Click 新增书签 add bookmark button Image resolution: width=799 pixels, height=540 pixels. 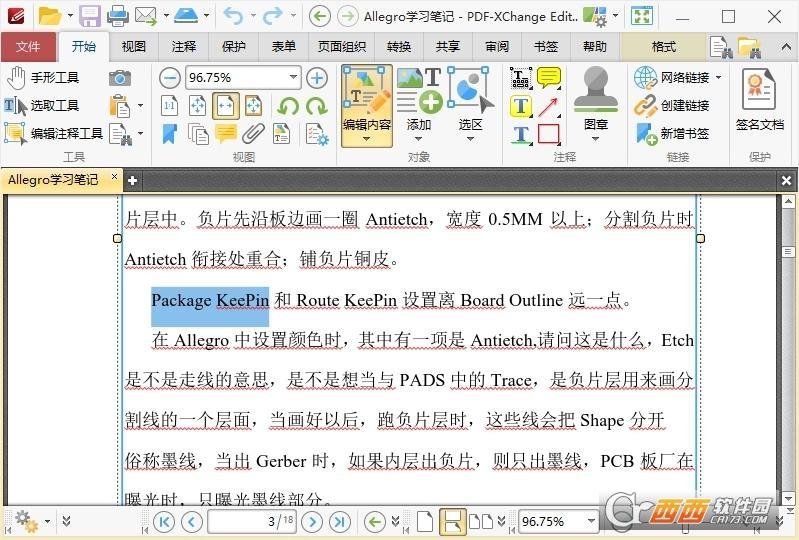[672, 133]
